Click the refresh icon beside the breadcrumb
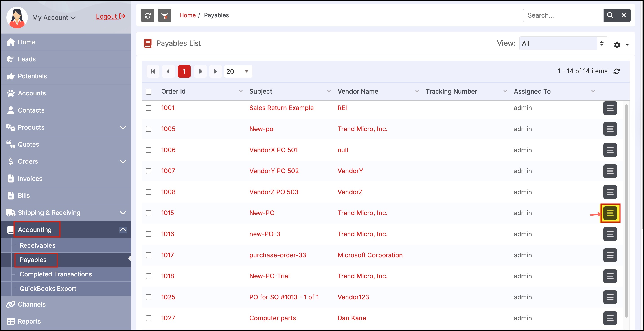The height and width of the screenshot is (331, 644). [x=147, y=15]
